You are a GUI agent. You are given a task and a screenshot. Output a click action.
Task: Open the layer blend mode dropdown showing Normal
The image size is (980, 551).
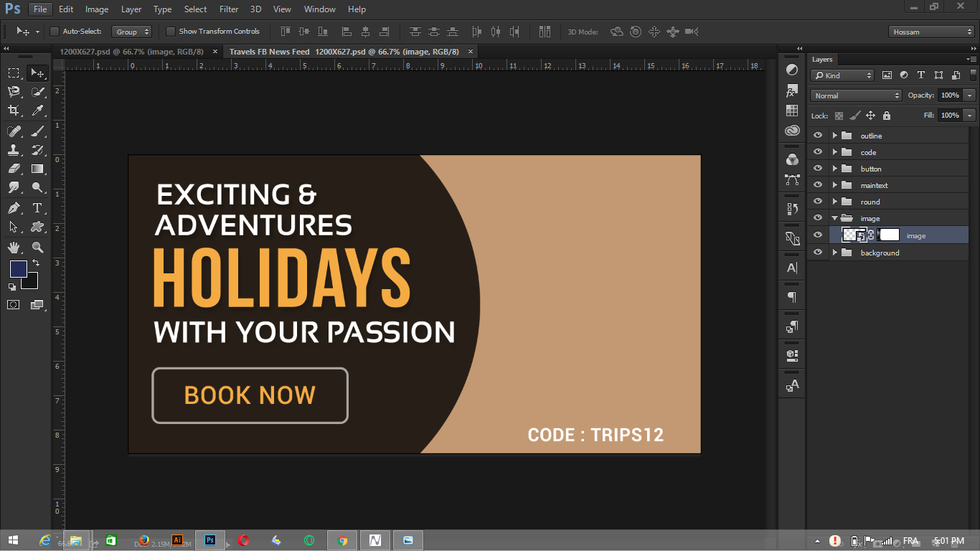pos(856,95)
